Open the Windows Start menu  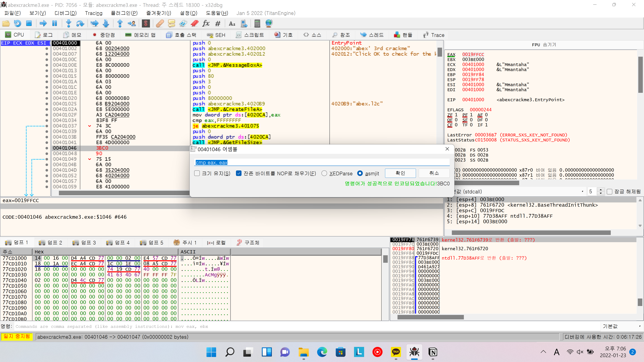coord(211,352)
